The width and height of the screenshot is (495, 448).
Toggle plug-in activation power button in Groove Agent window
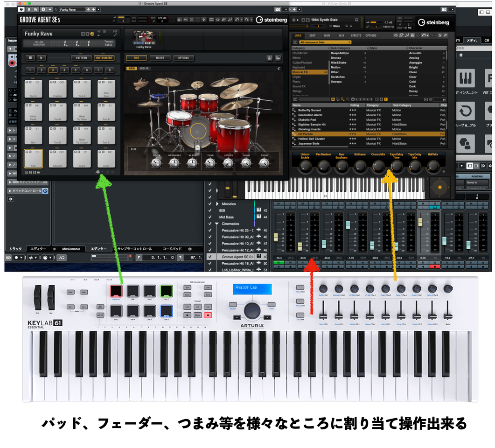pyautogui.click(x=21, y=9)
